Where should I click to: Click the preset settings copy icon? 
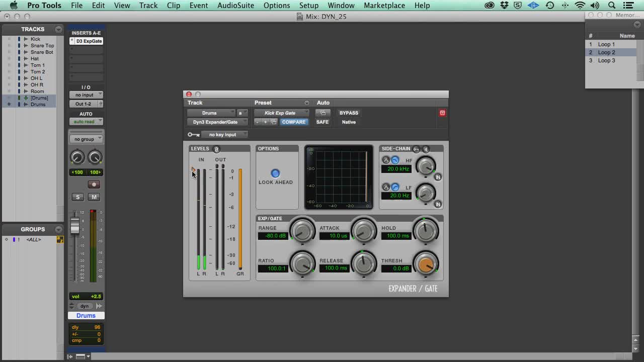(x=274, y=122)
